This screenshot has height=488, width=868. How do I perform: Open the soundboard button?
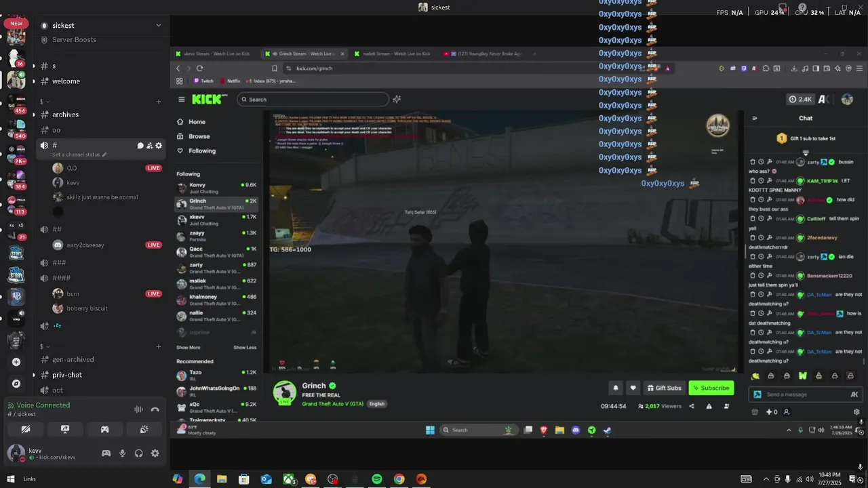pyautogui.click(x=144, y=429)
